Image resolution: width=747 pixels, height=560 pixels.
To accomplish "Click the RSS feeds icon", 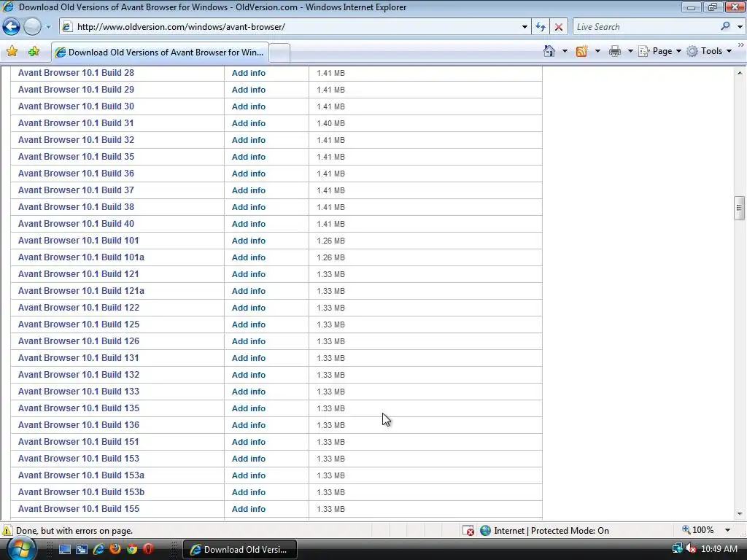I will [x=581, y=51].
